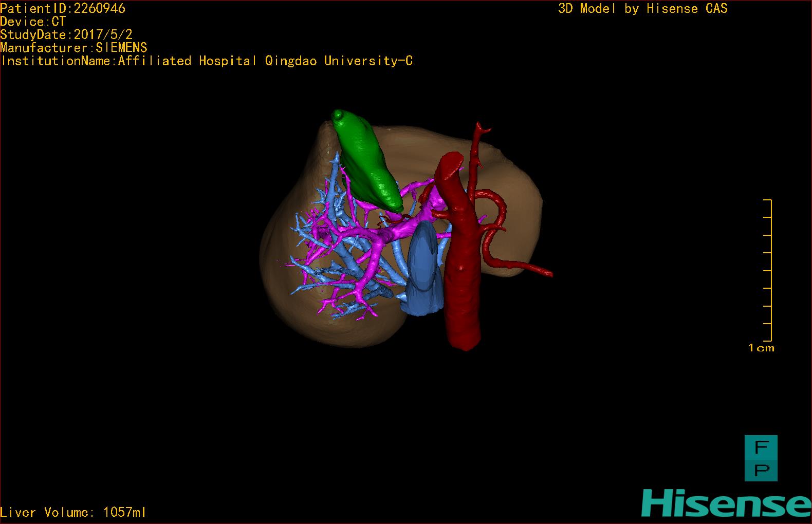
Task: Click the yellow scale ruler
Action: pos(767,270)
